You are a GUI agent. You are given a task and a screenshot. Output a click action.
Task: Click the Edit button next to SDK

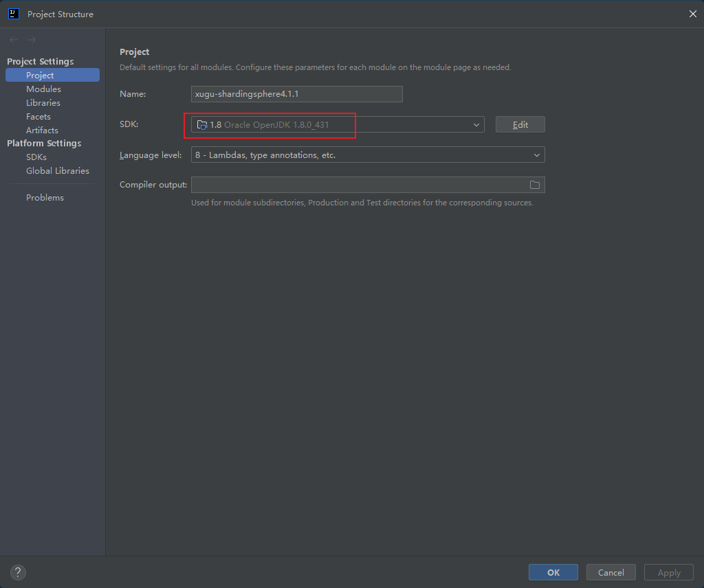point(520,124)
